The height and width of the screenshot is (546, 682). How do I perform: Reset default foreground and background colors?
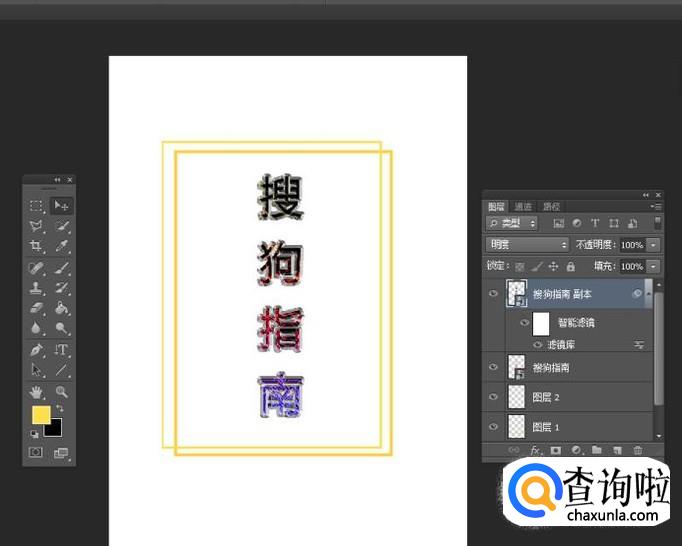(x=34, y=433)
